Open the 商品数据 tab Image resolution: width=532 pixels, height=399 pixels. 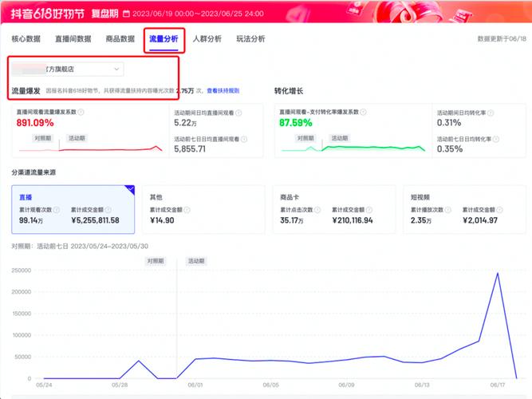120,39
